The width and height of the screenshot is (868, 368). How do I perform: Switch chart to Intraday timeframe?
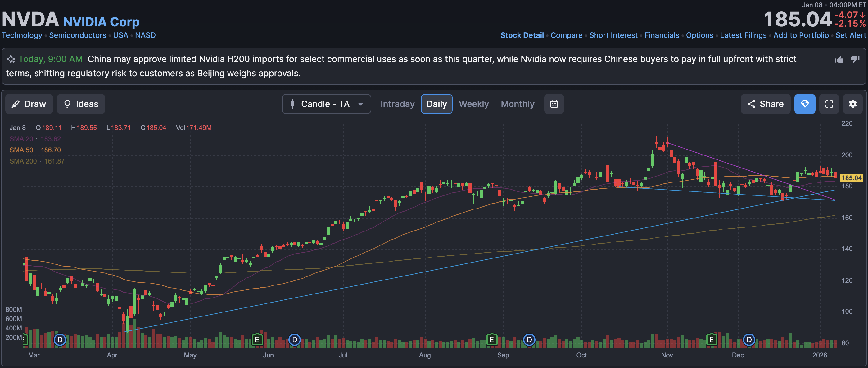(397, 104)
